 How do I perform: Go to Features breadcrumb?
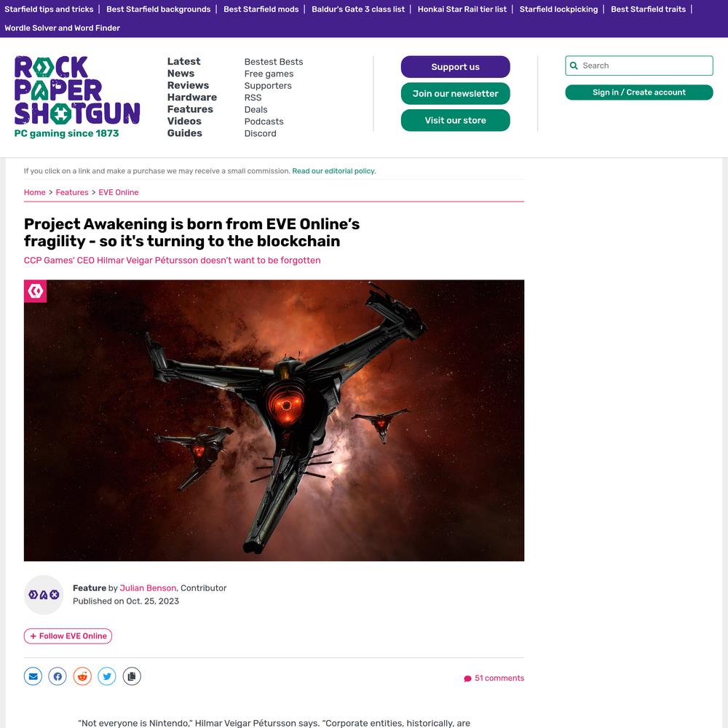[72, 192]
